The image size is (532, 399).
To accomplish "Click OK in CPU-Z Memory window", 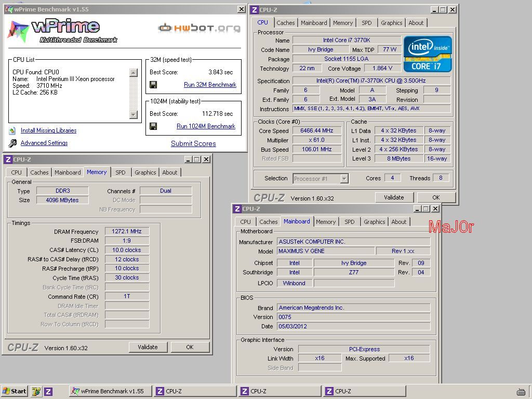I will point(190,347).
